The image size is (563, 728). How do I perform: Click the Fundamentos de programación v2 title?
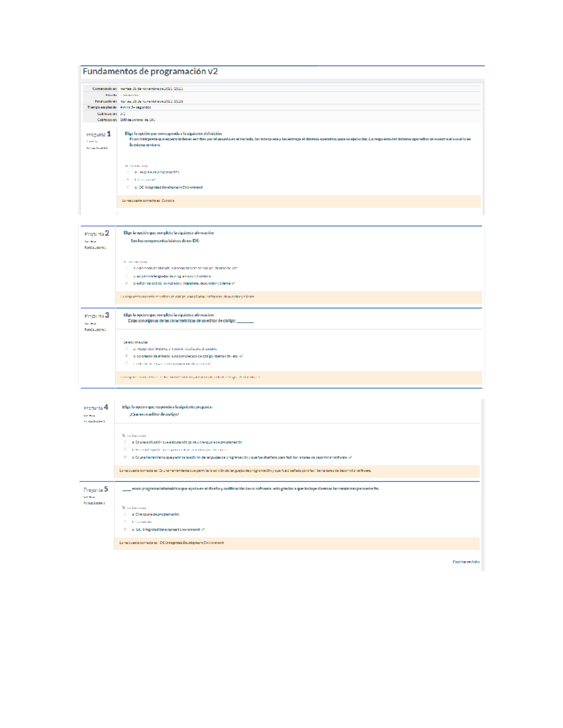[150, 71]
